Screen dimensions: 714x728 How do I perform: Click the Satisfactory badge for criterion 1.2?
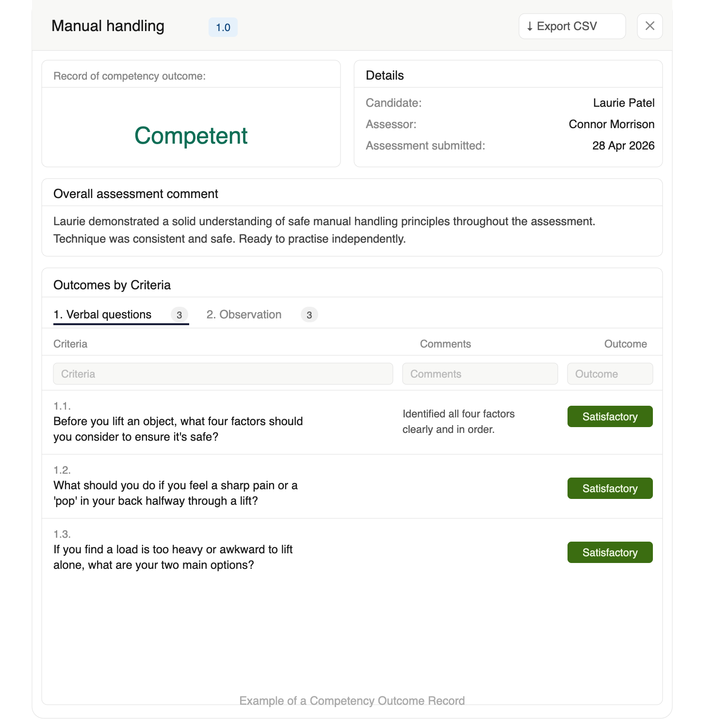[x=610, y=488]
